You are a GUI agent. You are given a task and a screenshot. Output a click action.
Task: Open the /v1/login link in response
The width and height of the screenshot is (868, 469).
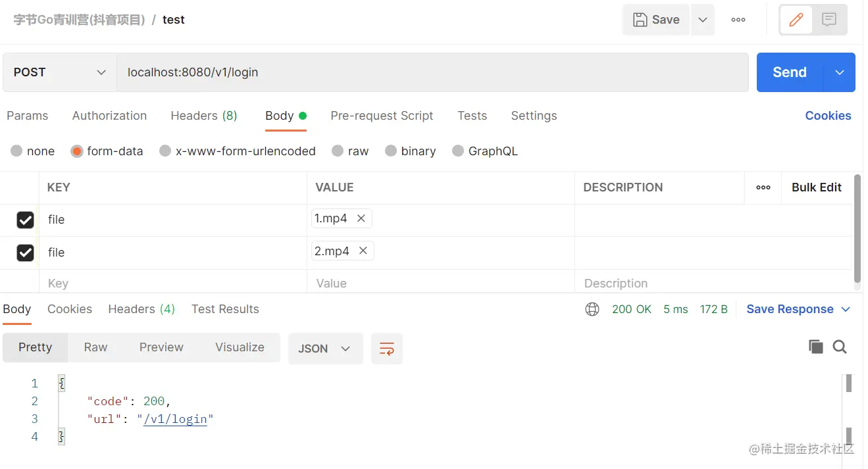(175, 419)
